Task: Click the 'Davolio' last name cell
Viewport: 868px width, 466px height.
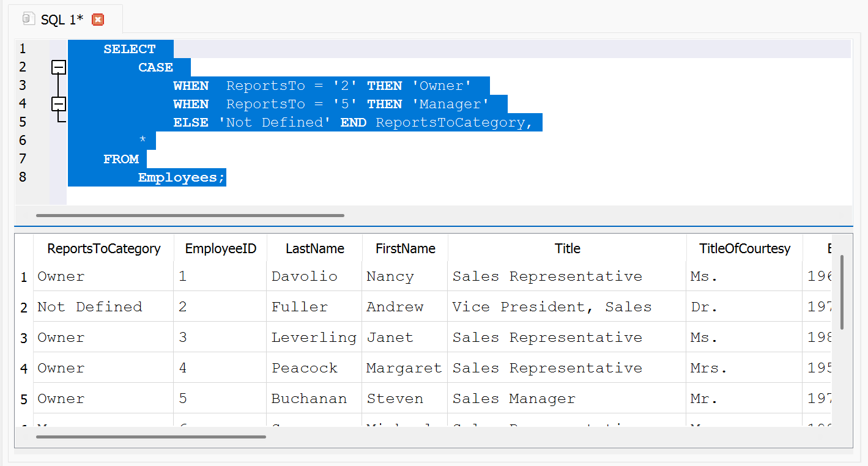Action: pyautogui.click(x=304, y=276)
